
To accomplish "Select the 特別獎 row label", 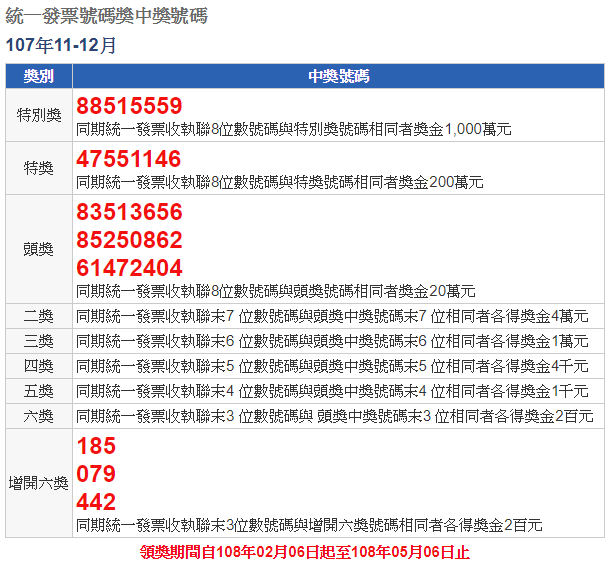I will pyautogui.click(x=39, y=116).
